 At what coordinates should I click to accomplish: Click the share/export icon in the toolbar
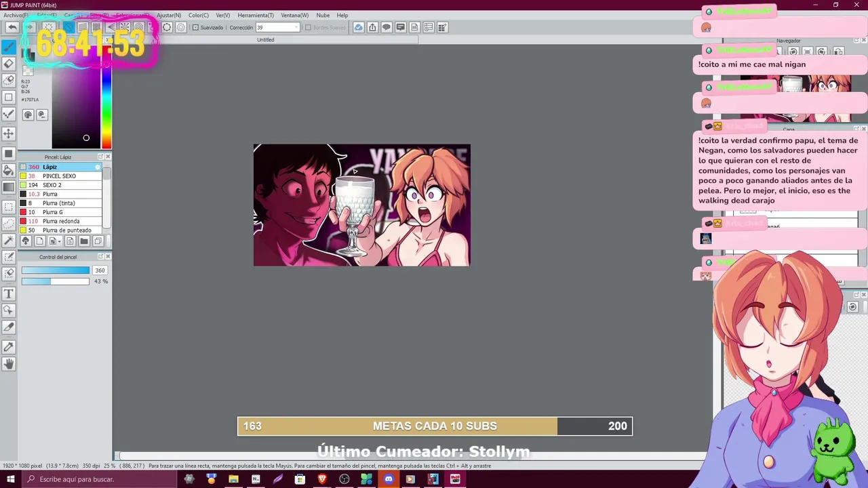pyautogui.click(x=372, y=27)
